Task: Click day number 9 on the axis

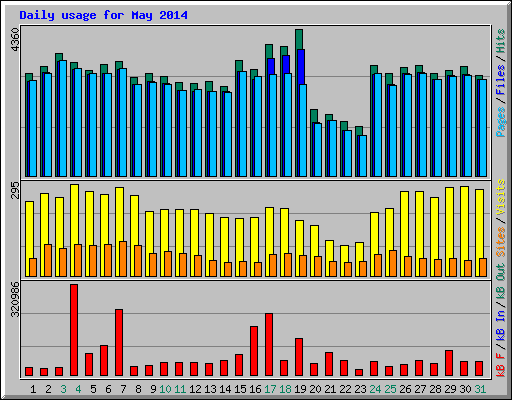Action: tap(153, 389)
